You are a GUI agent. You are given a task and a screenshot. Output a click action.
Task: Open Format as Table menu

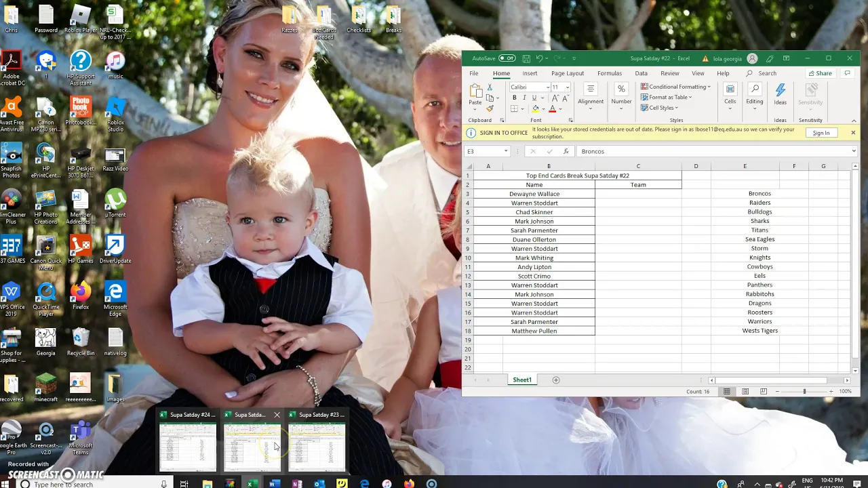coord(667,97)
